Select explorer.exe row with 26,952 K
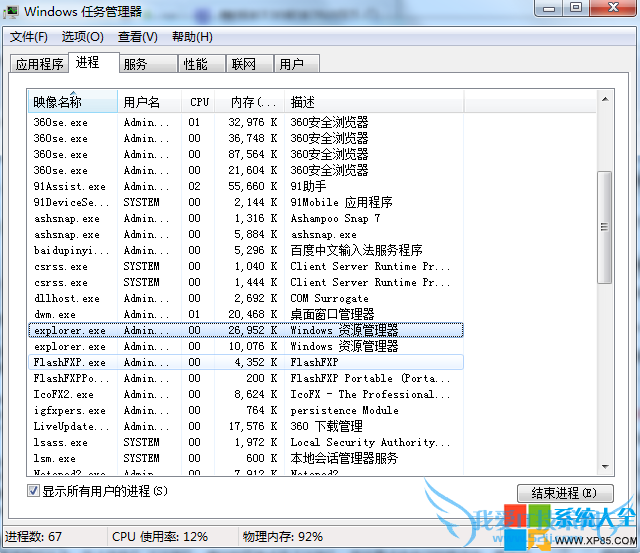The image size is (640, 553). (246, 330)
